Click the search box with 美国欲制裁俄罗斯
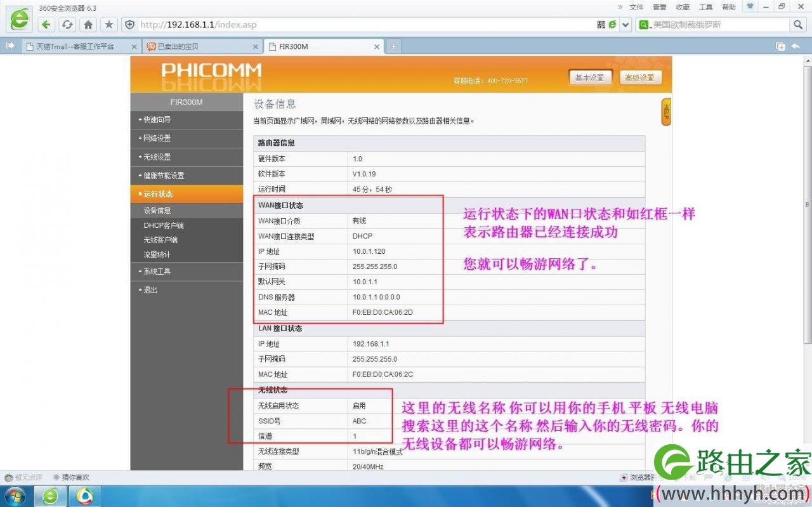The image size is (812, 507). tap(714, 25)
